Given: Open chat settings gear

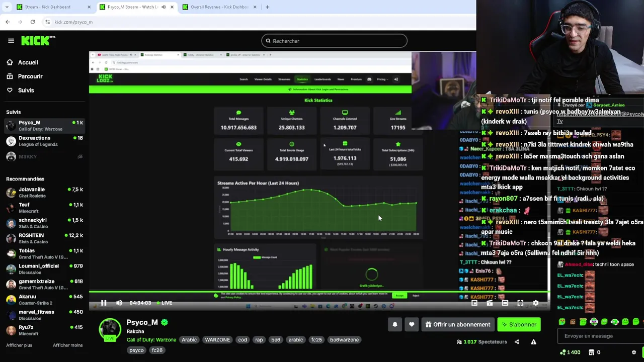Looking at the screenshot, I should (634, 352).
